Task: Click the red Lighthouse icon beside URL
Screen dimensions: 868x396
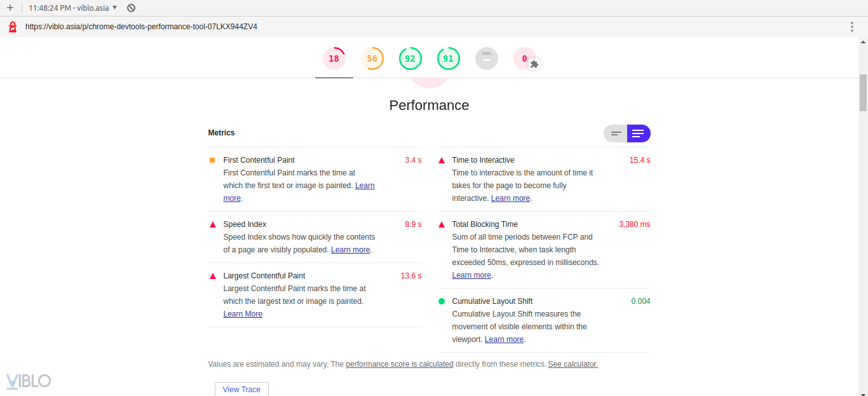Action: (12, 27)
